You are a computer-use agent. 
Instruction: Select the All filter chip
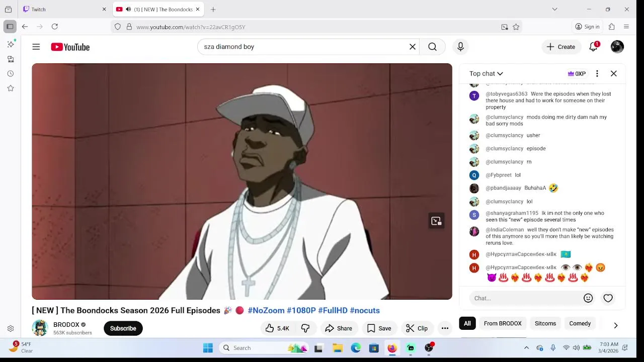coord(467,323)
